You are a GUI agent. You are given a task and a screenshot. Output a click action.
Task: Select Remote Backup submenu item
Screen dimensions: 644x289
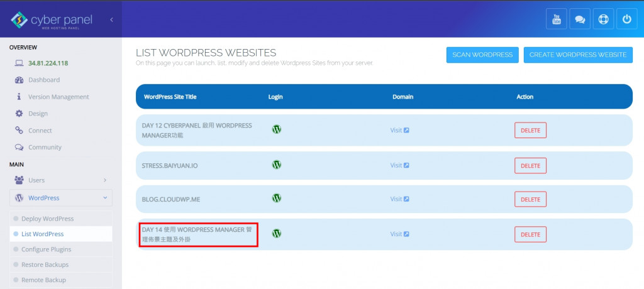[61, 280]
